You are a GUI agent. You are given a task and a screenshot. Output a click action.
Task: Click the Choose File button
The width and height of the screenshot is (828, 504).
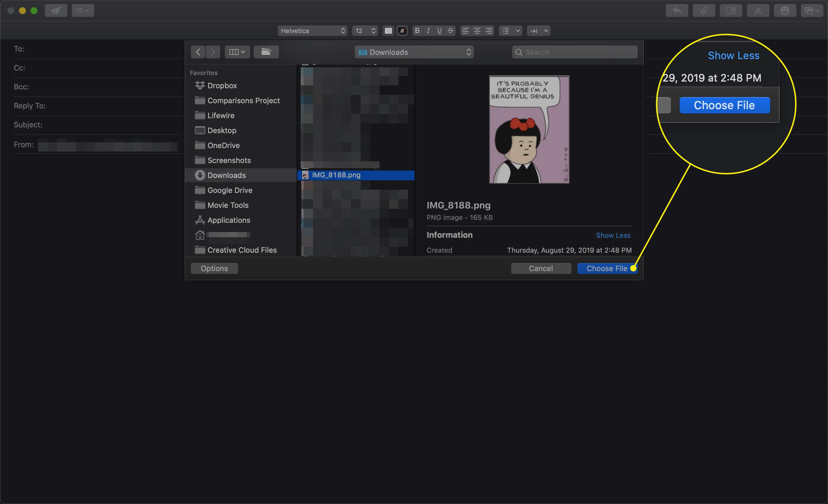(x=607, y=268)
